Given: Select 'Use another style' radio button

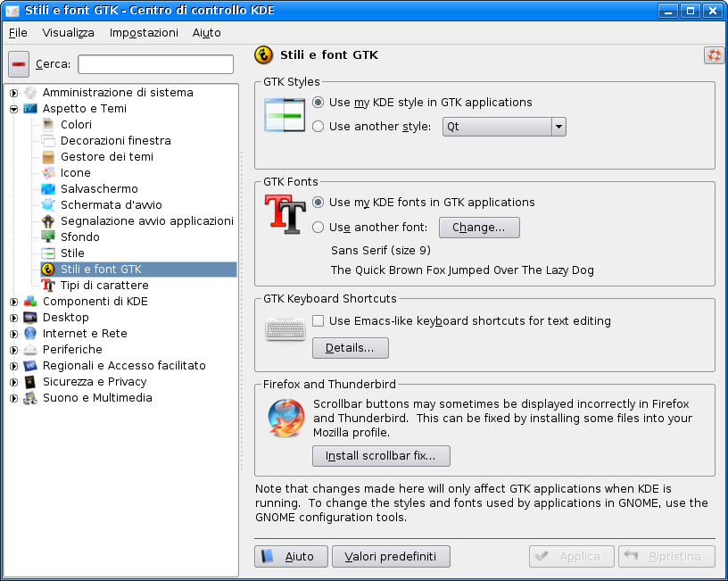Looking at the screenshot, I should coord(318,127).
